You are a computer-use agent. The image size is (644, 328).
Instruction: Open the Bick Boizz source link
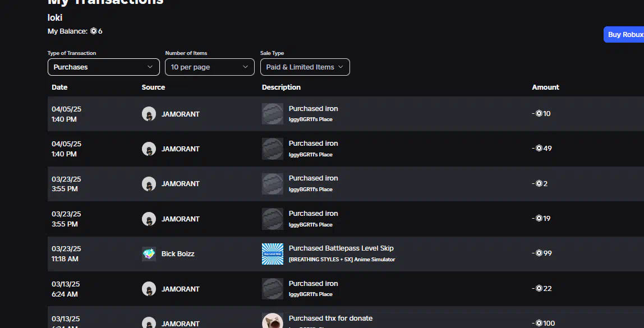click(x=178, y=254)
